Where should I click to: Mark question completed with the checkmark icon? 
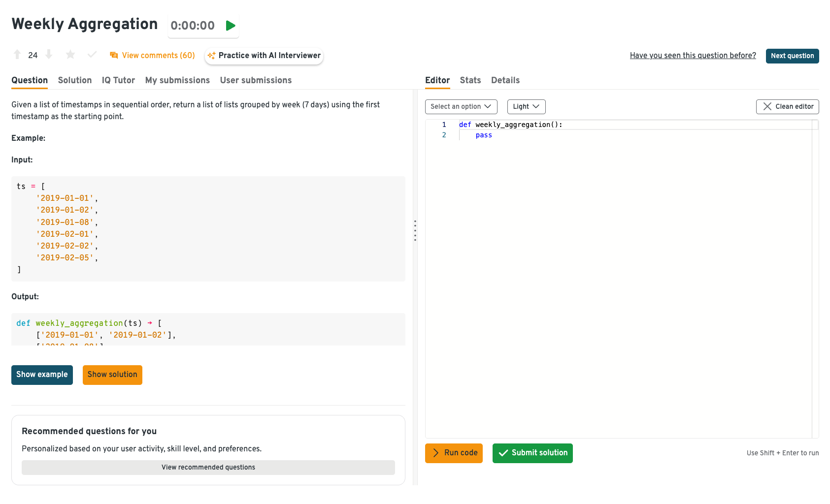click(x=92, y=55)
